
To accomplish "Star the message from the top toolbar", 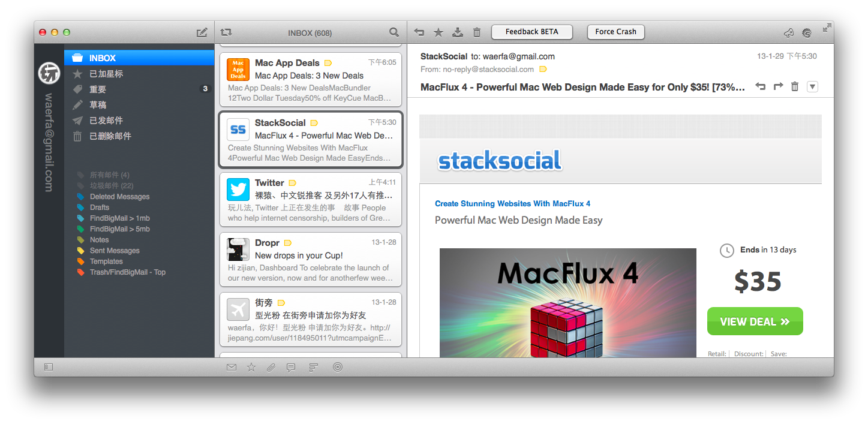I will click(x=438, y=32).
